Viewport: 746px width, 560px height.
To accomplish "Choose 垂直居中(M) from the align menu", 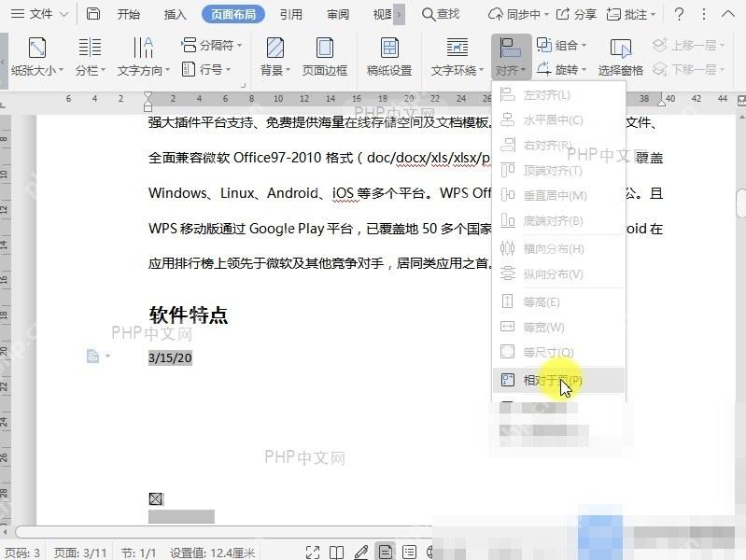I will tap(558, 196).
